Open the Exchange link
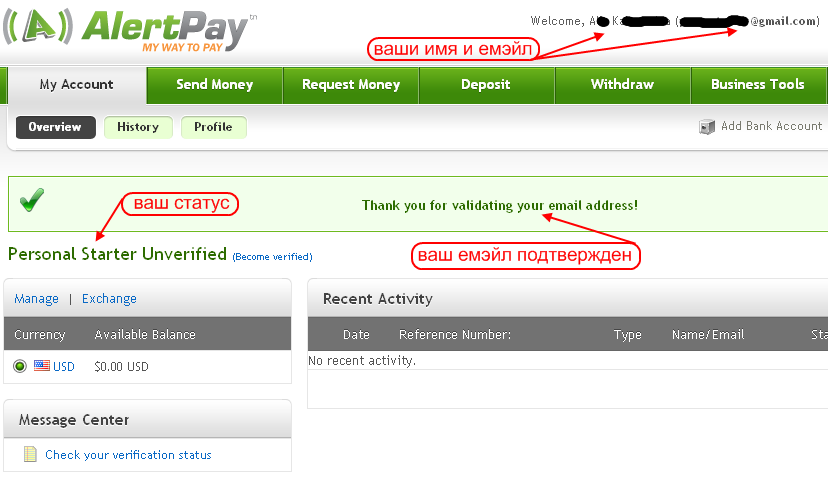 tap(109, 299)
